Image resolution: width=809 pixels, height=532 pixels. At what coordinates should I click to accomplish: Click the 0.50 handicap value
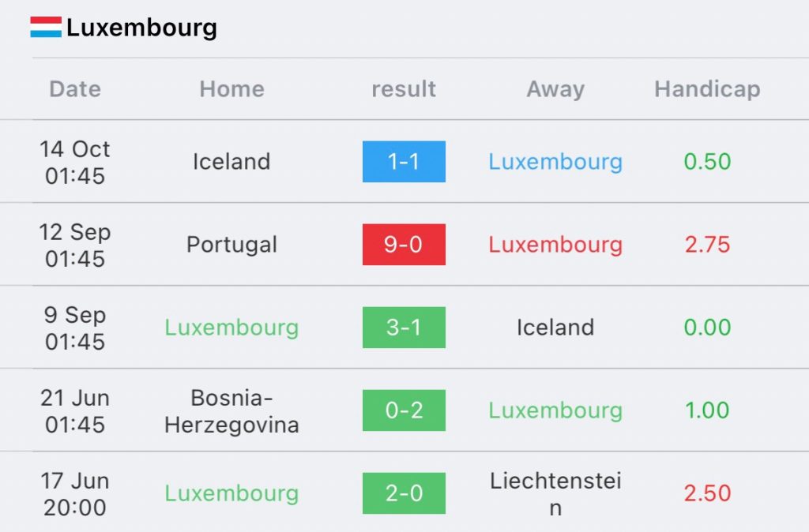(707, 162)
